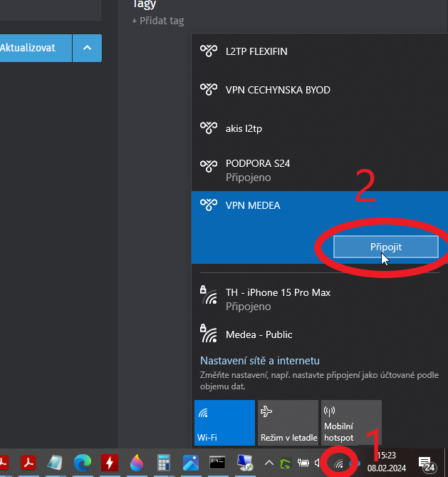Select the VPN CECHYNSKA BYOD connection

[320, 90]
